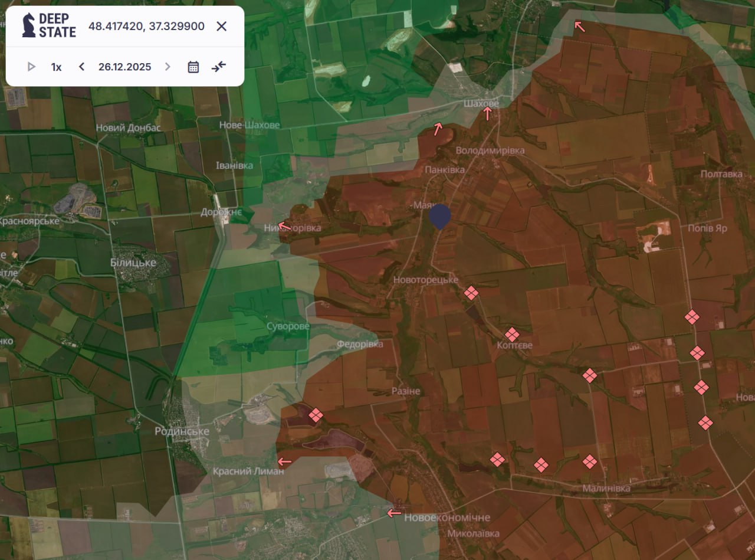The height and width of the screenshot is (560, 755).
Task: Select the attack arrow near Никанорівка
Action: (284, 225)
